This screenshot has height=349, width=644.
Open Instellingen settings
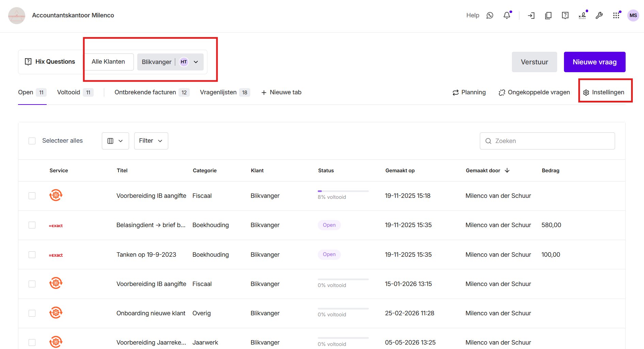pos(604,92)
